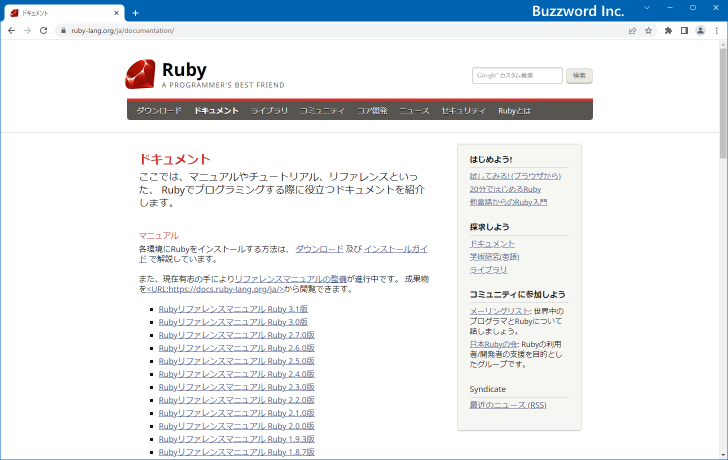Open Rubyとは in the navigation bar
Image resolution: width=728 pixels, height=460 pixels.
(514, 110)
